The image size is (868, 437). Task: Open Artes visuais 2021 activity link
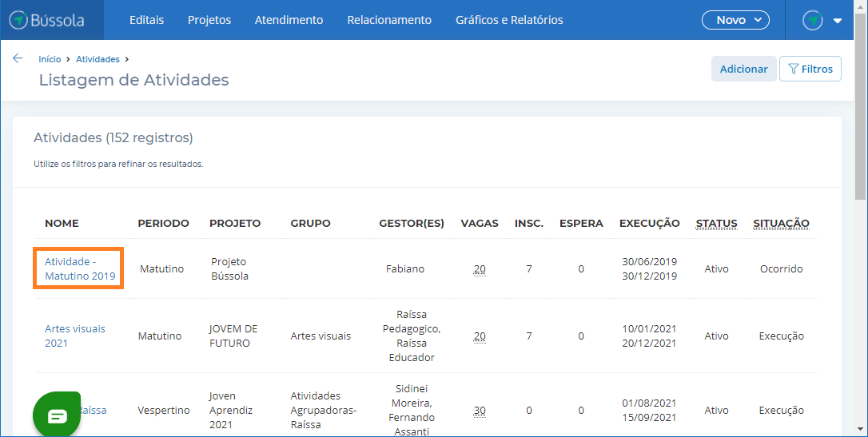[75, 336]
